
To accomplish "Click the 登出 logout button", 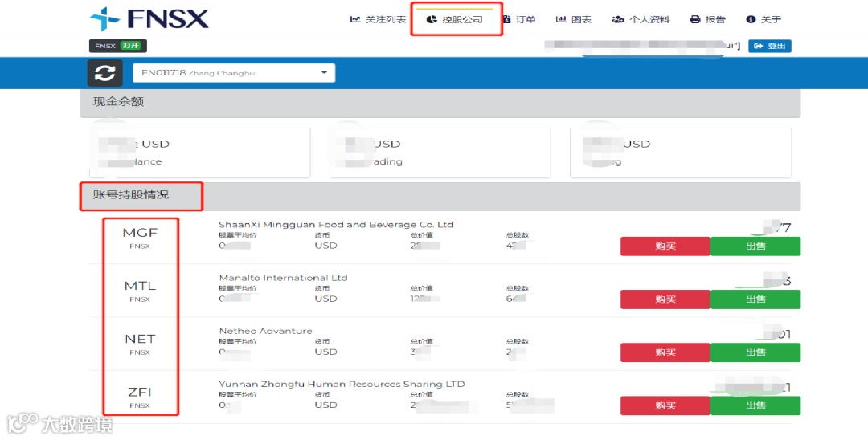I will coord(769,46).
